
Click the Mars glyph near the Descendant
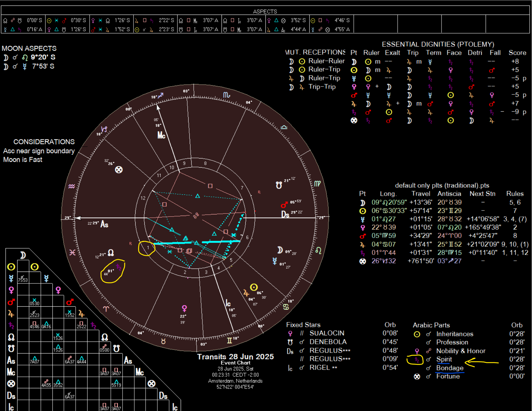(284, 205)
